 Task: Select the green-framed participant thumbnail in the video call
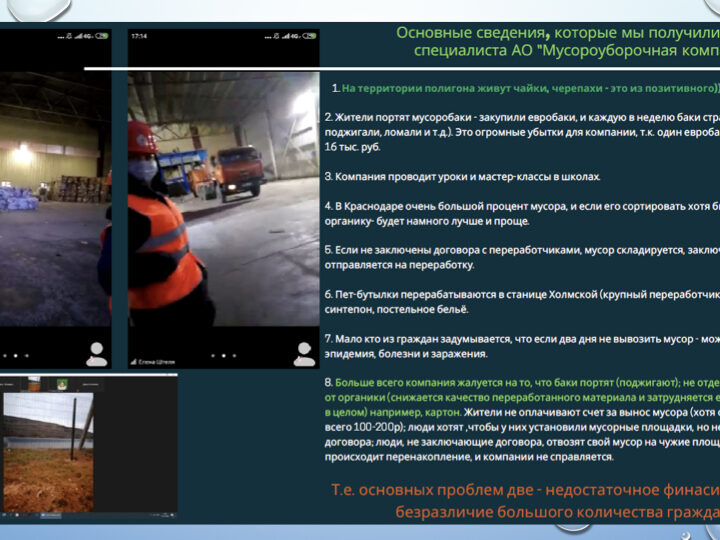(x=62, y=383)
